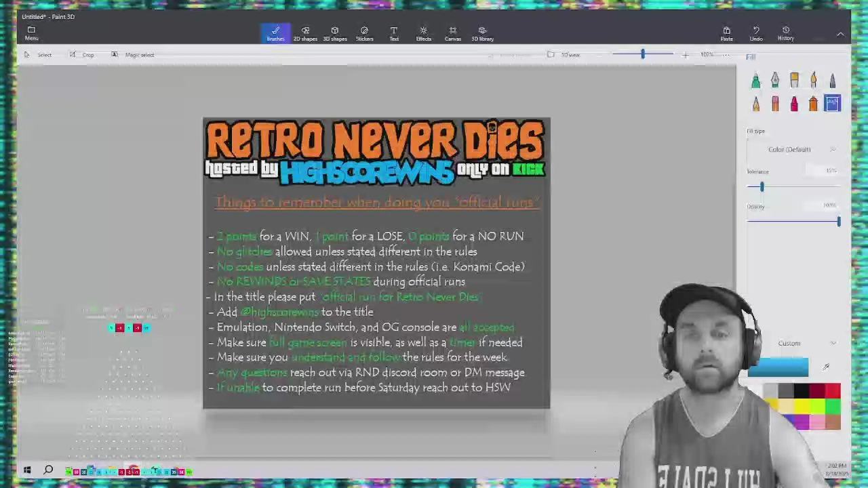Open Windows taskbar search

[x=49, y=470]
